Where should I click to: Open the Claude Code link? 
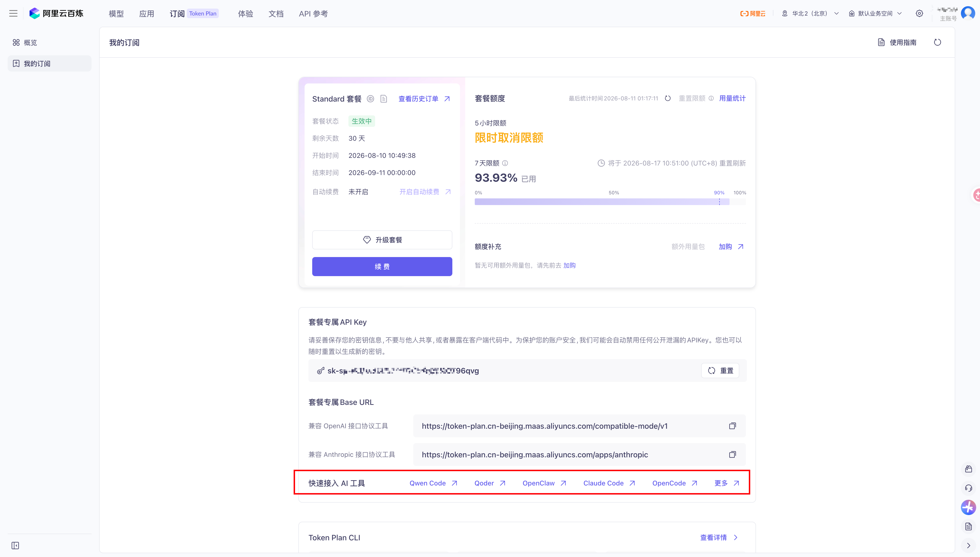[x=609, y=483]
